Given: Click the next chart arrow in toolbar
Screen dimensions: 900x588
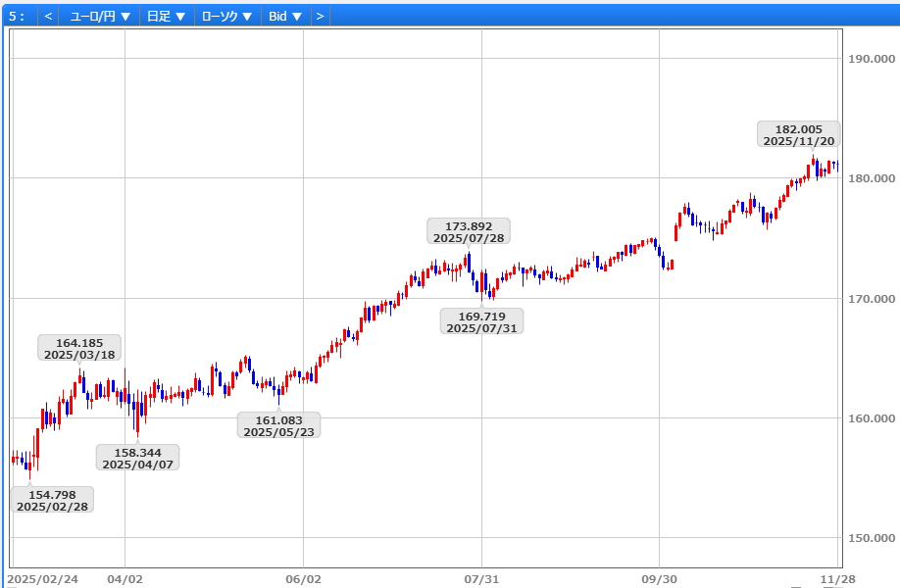Looking at the screenshot, I should coord(320,16).
